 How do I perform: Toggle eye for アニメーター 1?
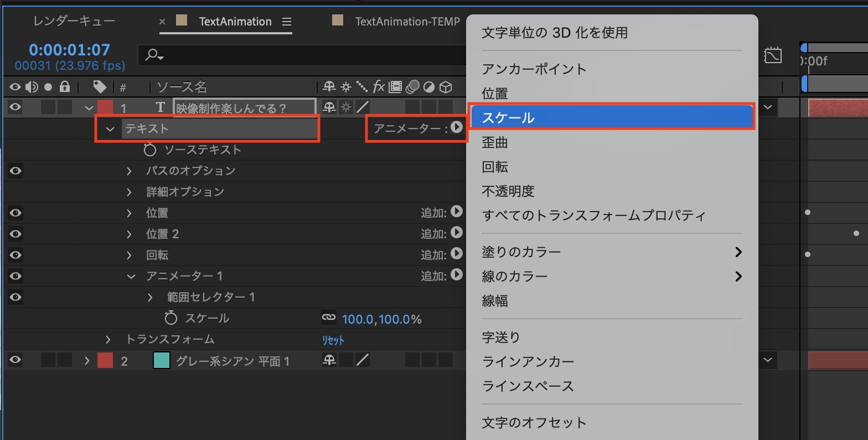click(15, 276)
